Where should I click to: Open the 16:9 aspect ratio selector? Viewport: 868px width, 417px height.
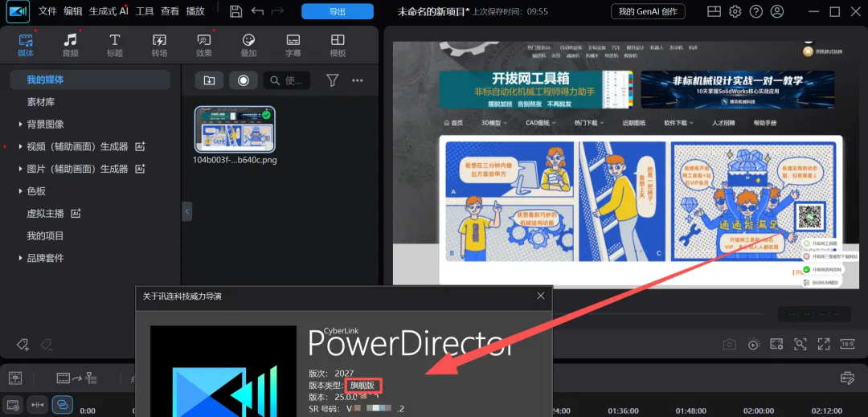coord(847,344)
